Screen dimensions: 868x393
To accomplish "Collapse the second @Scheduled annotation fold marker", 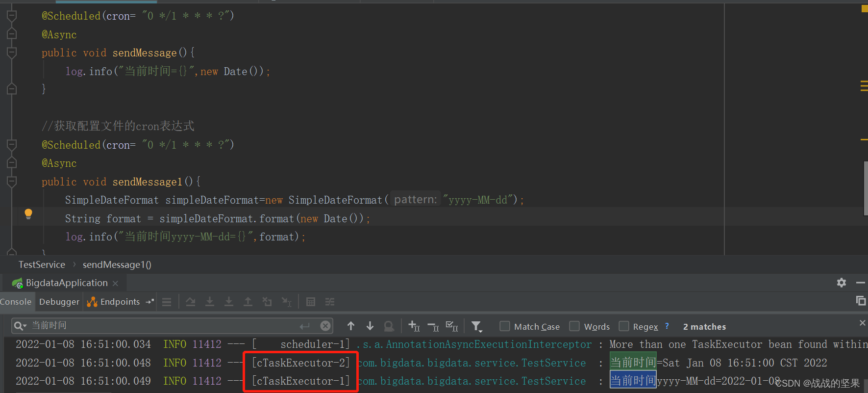I will point(12,145).
